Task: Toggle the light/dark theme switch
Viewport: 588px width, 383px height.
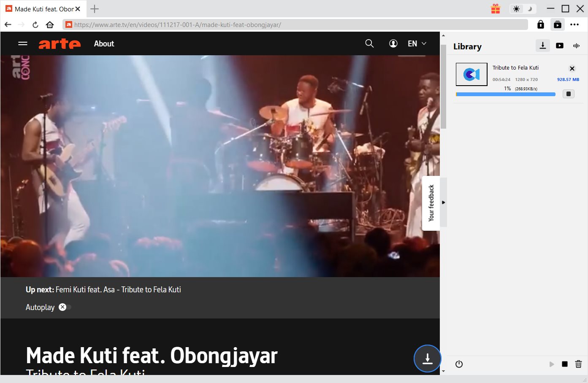Action: 523,9
